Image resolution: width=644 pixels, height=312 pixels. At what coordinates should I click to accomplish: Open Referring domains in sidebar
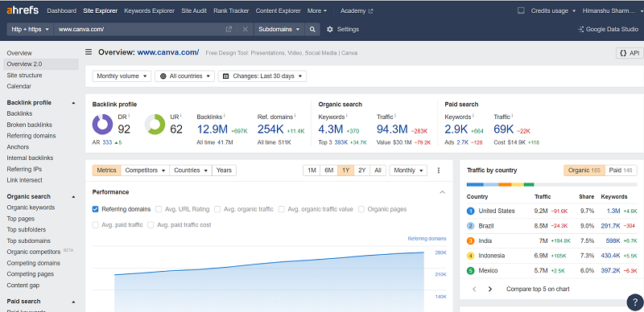click(31, 136)
